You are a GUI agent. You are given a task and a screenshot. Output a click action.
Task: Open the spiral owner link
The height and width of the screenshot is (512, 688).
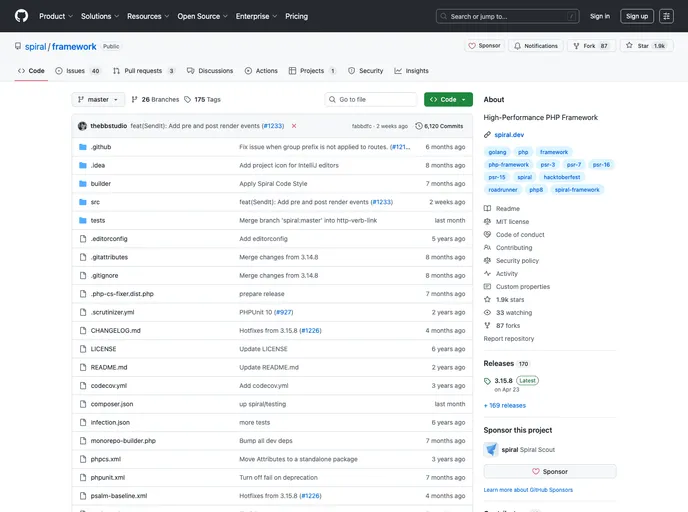[36, 47]
